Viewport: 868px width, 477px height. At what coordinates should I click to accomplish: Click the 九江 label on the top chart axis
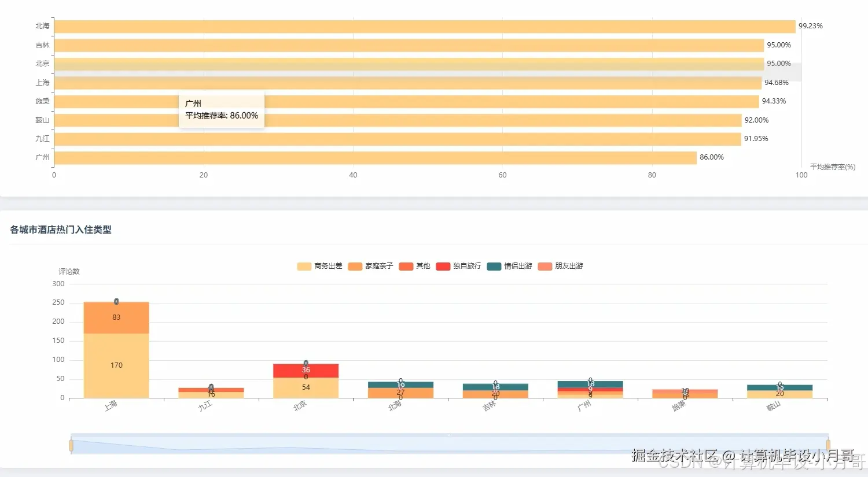coord(42,139)
